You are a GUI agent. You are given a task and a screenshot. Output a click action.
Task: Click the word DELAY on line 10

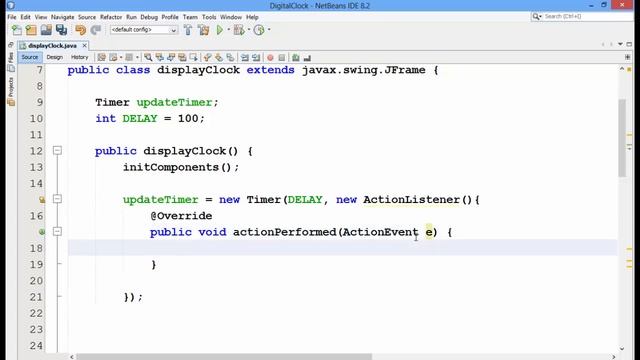140,118
